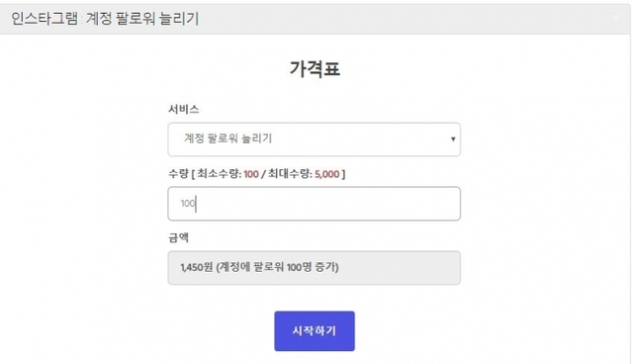Click the 가격표 heading
633x364 pixels.
(315, 68)
